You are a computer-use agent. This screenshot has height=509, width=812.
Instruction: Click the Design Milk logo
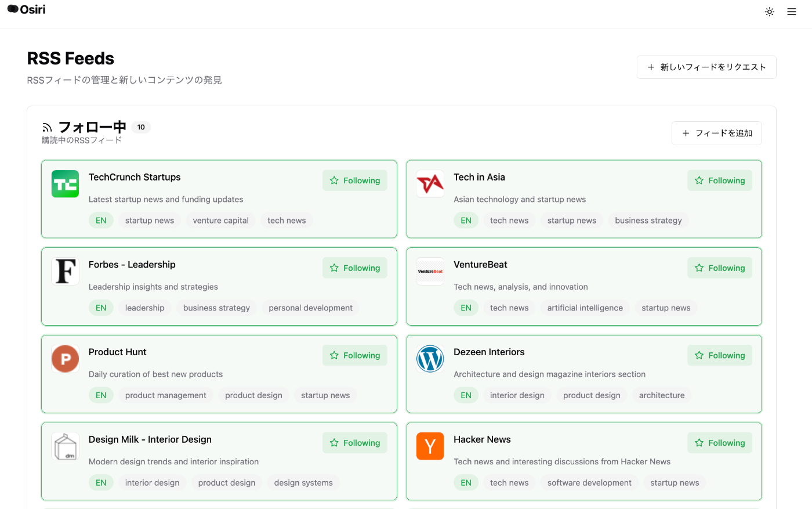pos(65,446)
